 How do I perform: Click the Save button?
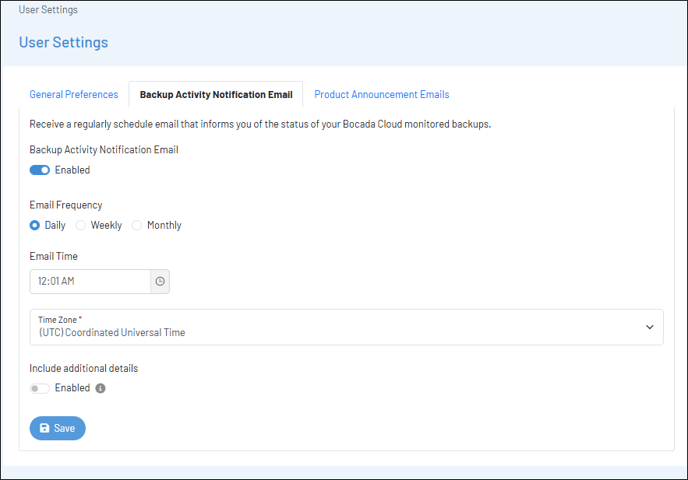tap(57, 428)
